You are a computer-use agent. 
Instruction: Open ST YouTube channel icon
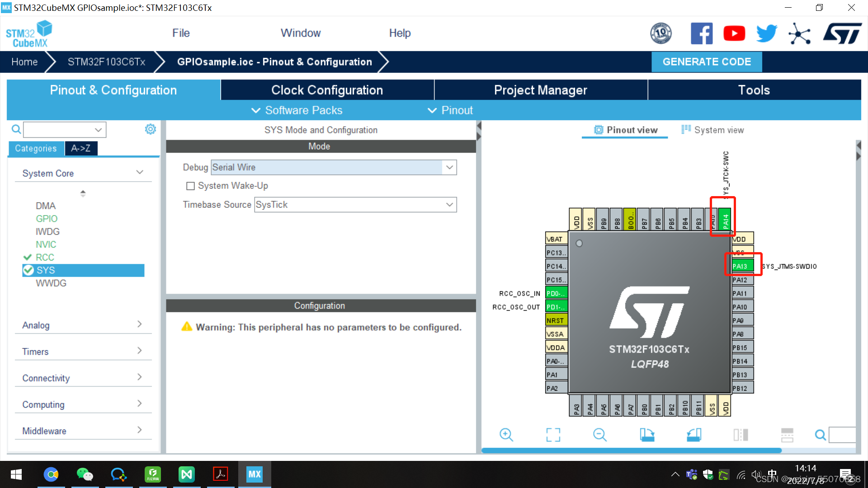pyautogui.click(x=734, y=33)
